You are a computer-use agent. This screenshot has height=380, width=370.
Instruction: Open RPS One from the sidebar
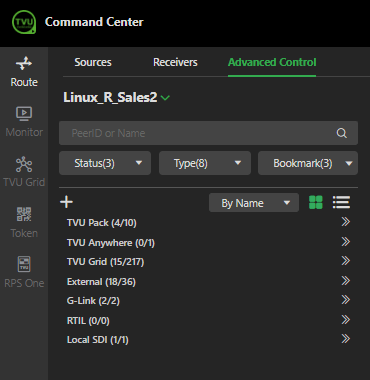24,273
